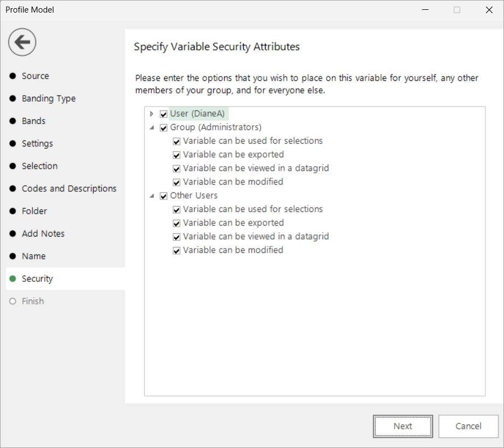Open the Banding Type step

[x=49, y=98]
